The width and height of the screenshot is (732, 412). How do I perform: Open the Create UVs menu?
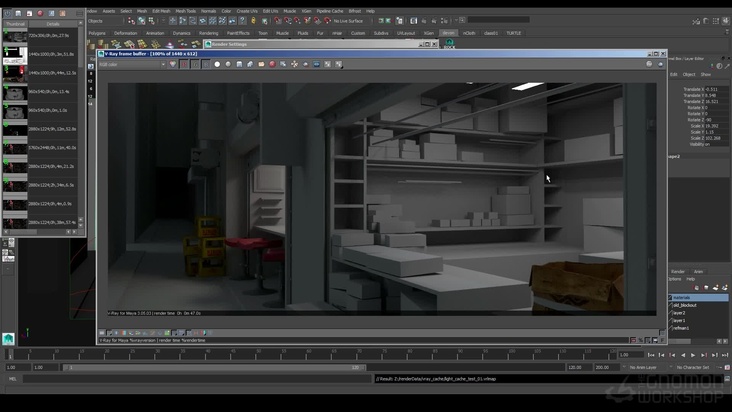click(x=247, y=11)
